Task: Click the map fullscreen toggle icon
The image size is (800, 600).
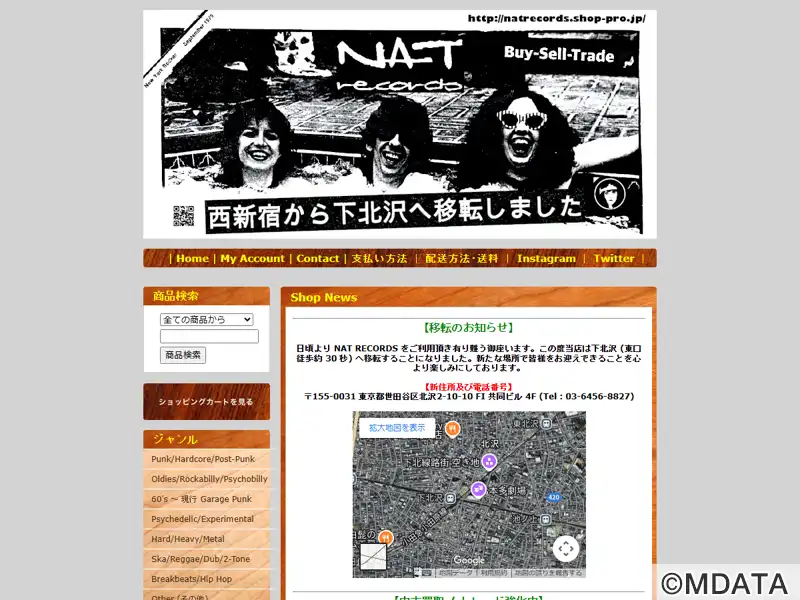Action: coord(566,548)
